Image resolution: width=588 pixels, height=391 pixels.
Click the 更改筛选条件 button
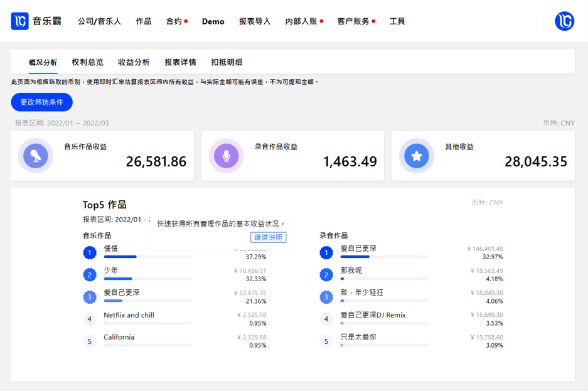41,102
